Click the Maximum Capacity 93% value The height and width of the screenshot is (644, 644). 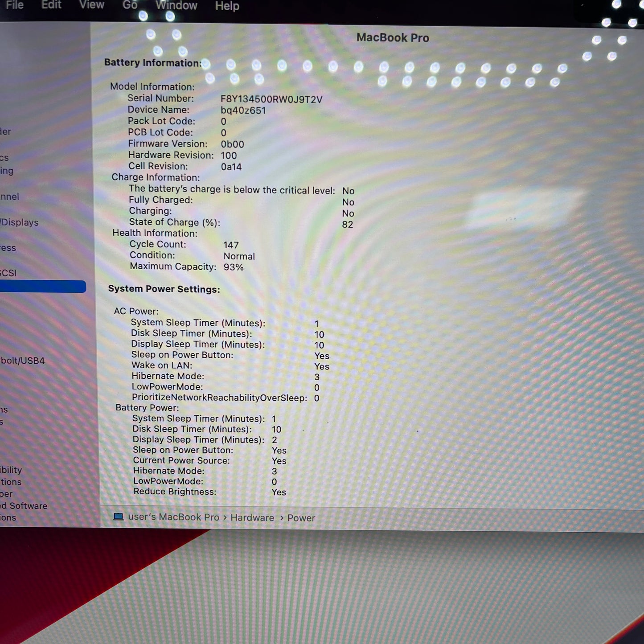click(x=234, y=267)
